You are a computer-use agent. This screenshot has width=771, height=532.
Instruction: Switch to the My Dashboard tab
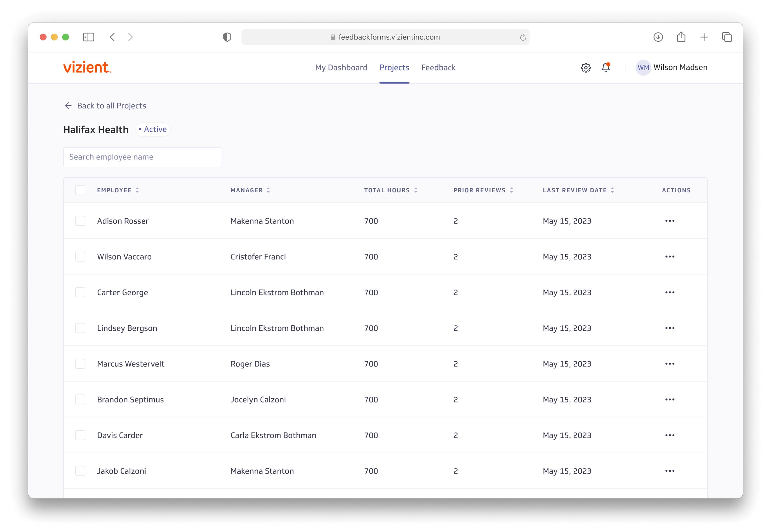coord(341,68)
